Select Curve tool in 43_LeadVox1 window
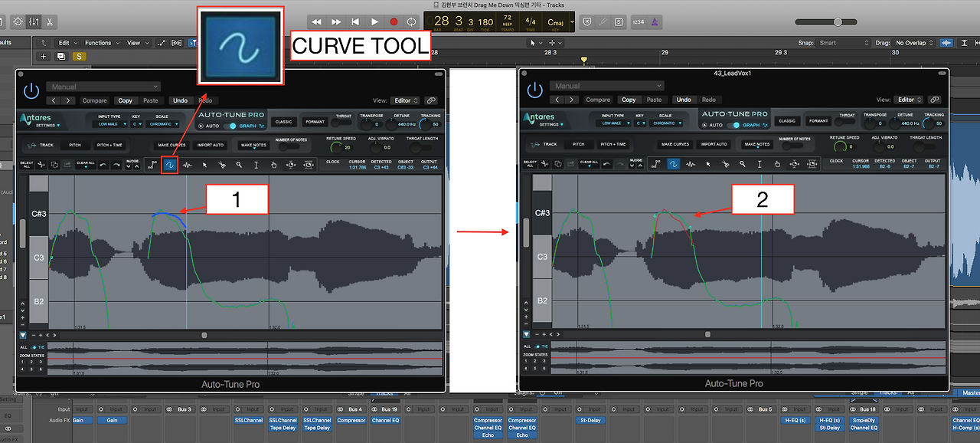 [672, 163]
